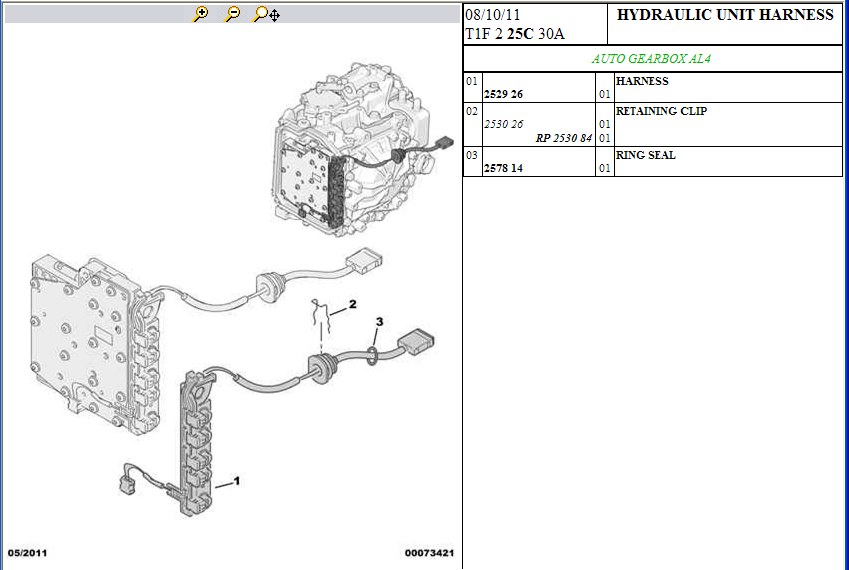Select part number 2529 26
The width and height of the screenshot is (849, 570).
[x=503, y=94]
